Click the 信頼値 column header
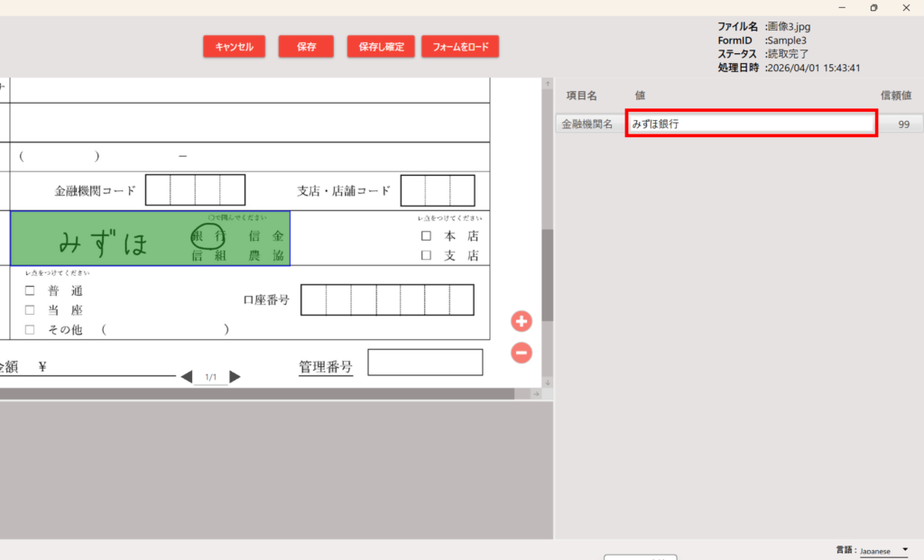This screenshot has height=560, width=924. pos(895,96)
